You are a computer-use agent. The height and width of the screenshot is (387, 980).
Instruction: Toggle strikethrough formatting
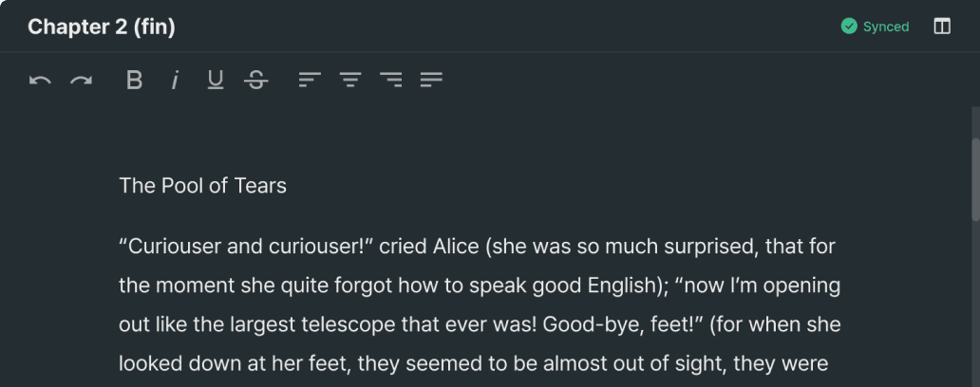coord(255,81)
